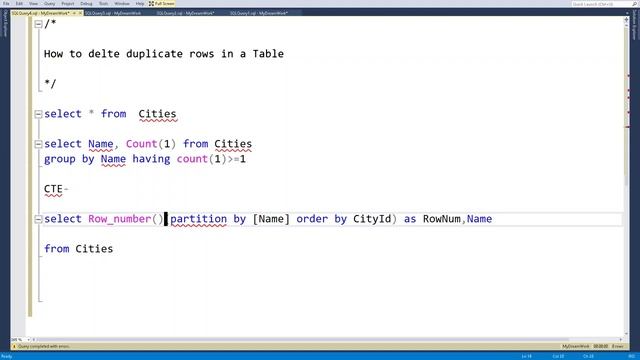Viewport: 640px width, 360px height.
Task: Click the 'Query completed with errors' status message
Action: [x=44, y=347]
